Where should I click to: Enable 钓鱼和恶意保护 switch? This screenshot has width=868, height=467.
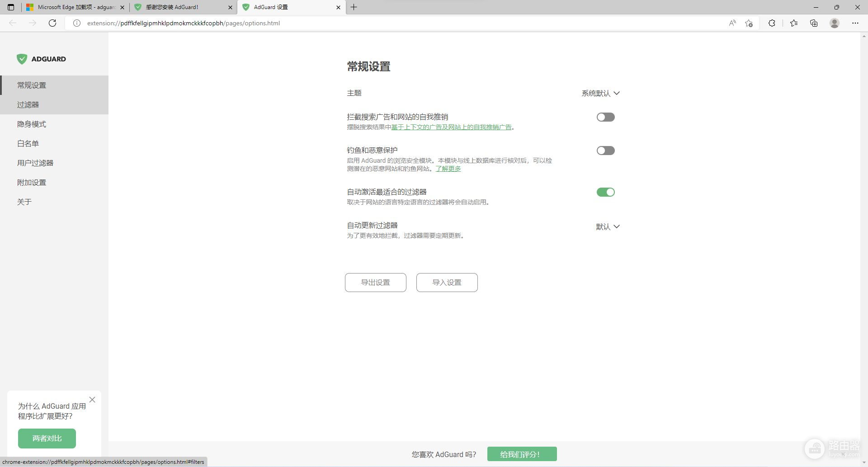pos(606,151)
